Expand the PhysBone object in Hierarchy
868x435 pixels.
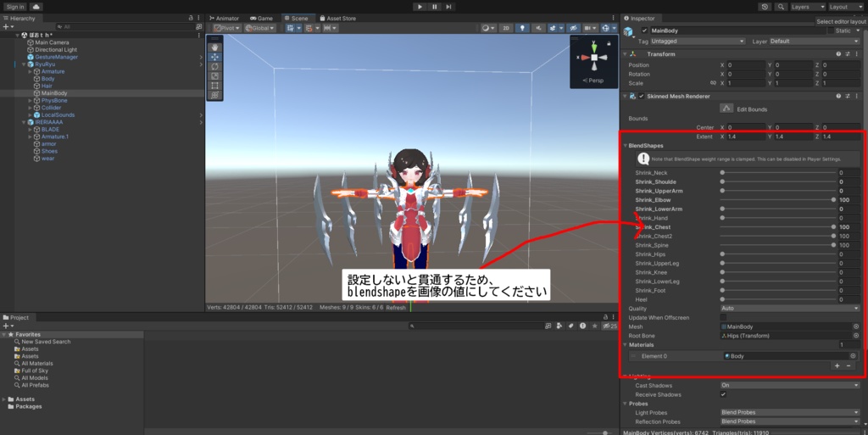30,101
